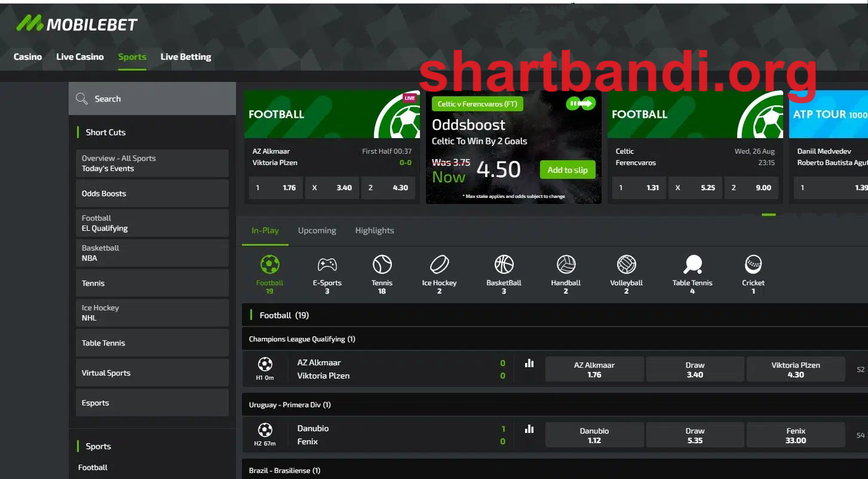Click Celtic v Ferencvaros (FT) green tag

click(x=477, y=104)
